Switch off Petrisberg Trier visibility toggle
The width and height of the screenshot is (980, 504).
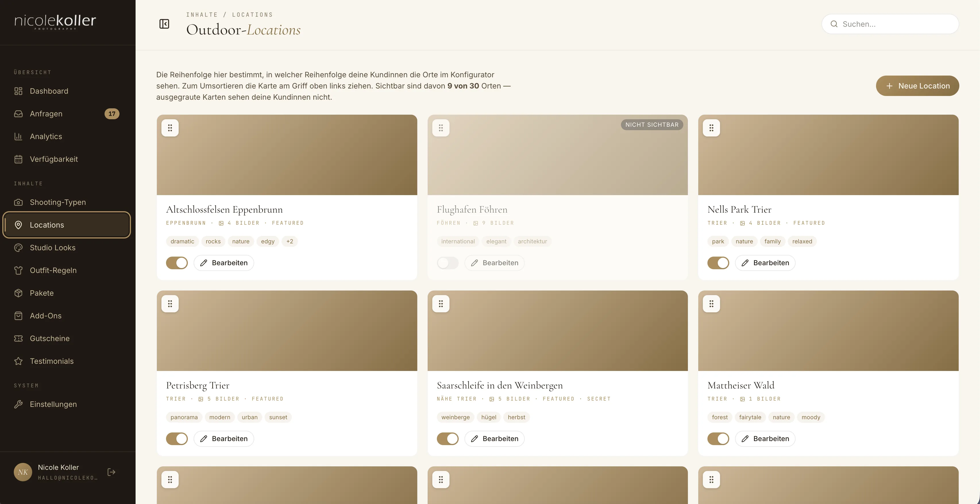click(177, 438)
